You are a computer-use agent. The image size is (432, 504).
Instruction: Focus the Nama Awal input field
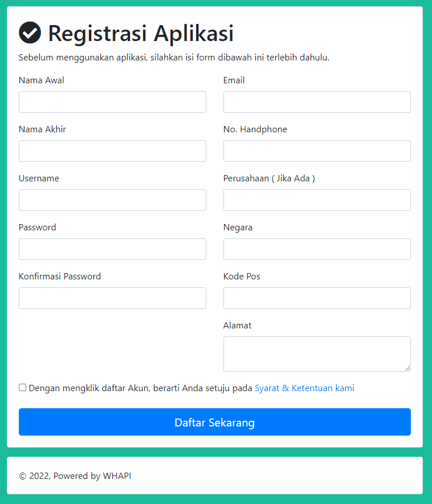pyautogui.click(x=112, y=102)
